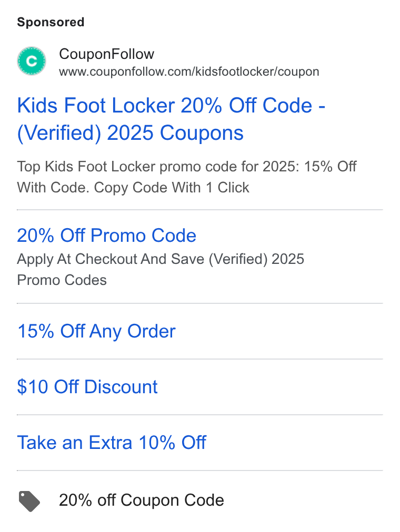Click the www.couponfollow.com display URL
The width and height of the screenshot is (400, 532).
click(189, 71)
